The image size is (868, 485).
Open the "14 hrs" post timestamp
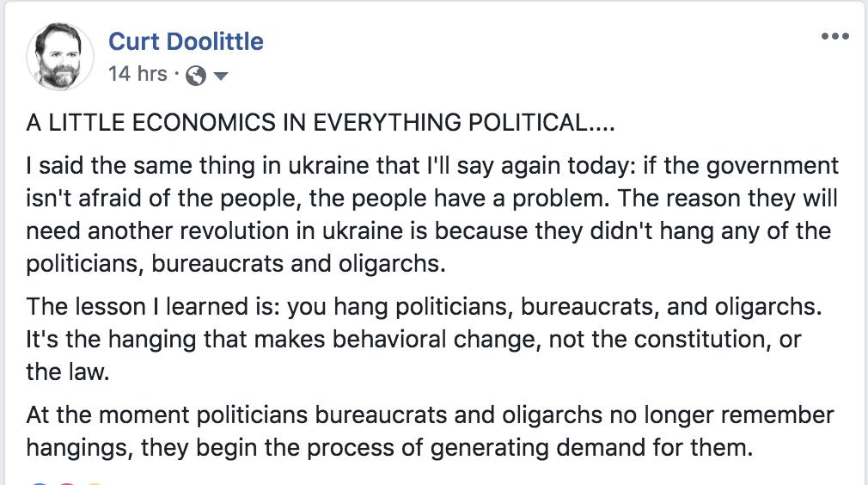point(138,74)
